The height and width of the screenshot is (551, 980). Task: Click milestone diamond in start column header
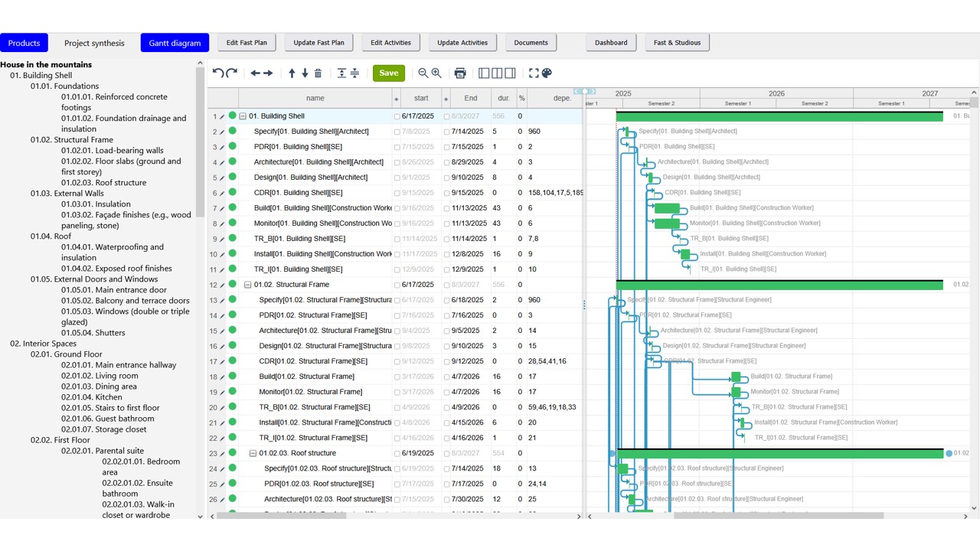pos(396,99)
